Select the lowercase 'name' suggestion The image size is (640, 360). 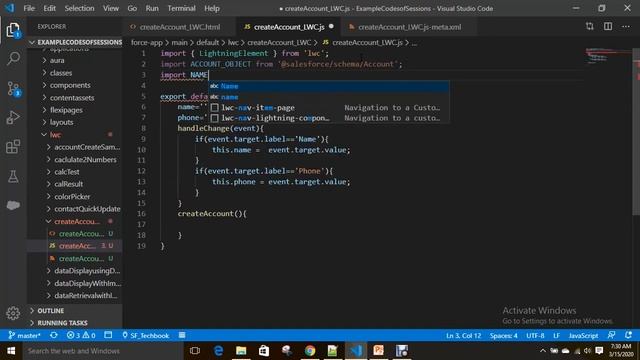tap(329, 97)
